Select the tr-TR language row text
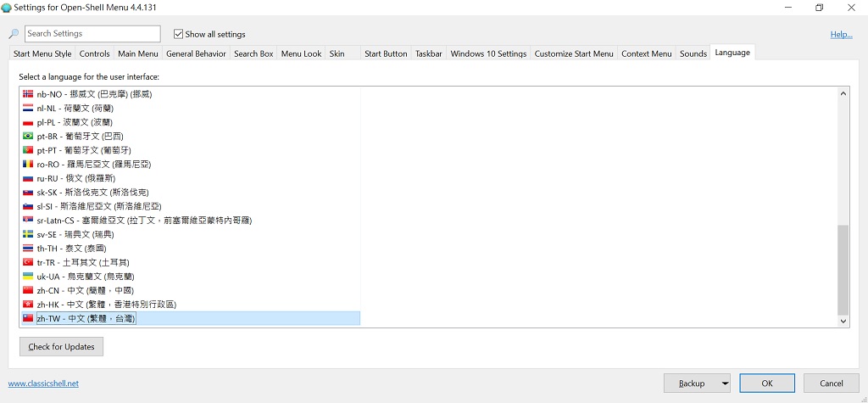The height and width of the screenshot is (403, 868). [x=83, y=262]
